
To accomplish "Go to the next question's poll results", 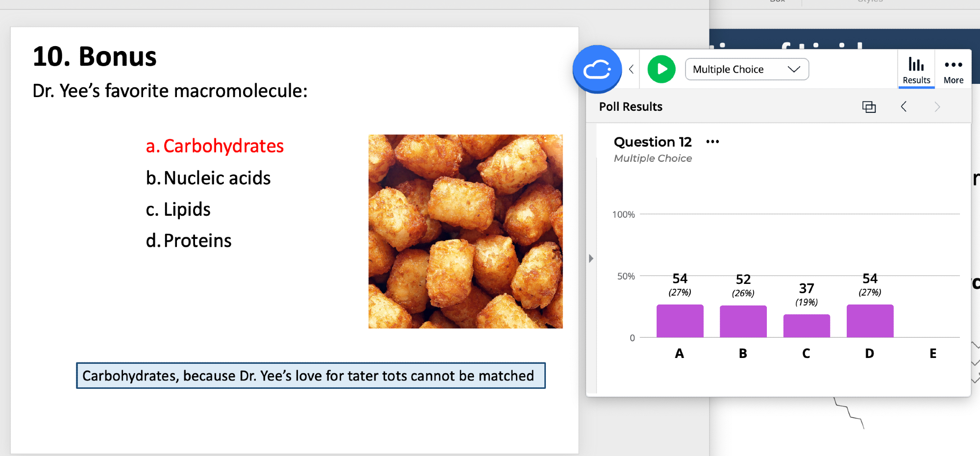I will click(x=937, y=107).
